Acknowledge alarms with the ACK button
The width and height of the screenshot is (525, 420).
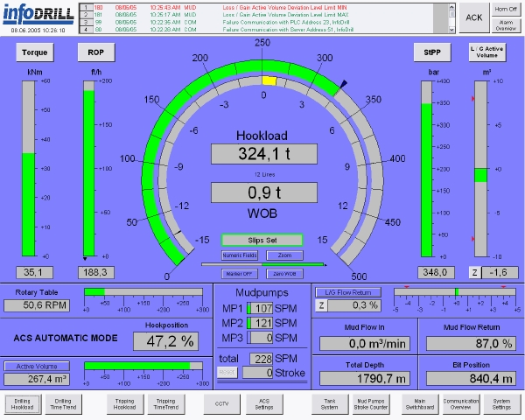[473, 17]
